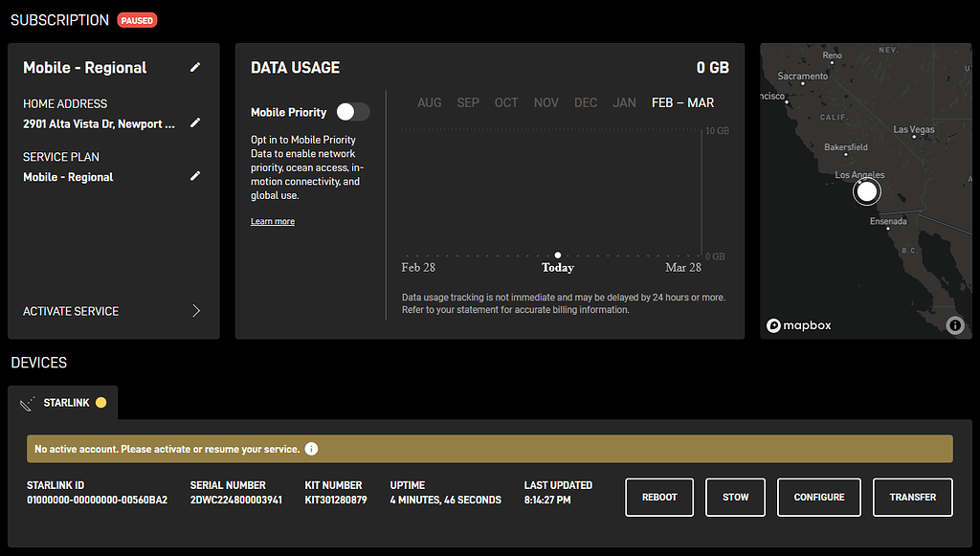Click the mapbox logo

799,325
